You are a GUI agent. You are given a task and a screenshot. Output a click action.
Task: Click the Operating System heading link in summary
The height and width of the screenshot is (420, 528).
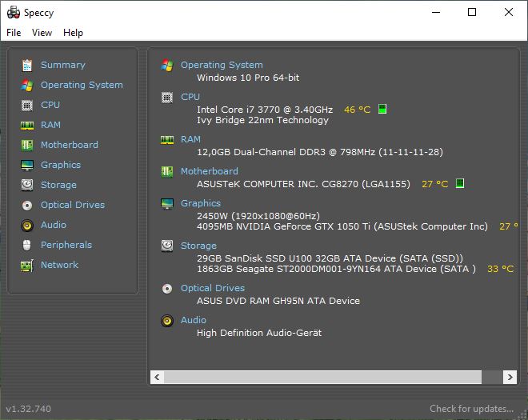(x=222, y=65)
